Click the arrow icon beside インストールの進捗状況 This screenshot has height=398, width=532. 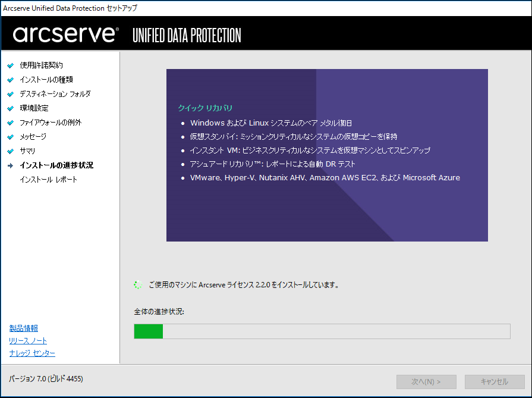pyautogui.click(x=11, y=165)
